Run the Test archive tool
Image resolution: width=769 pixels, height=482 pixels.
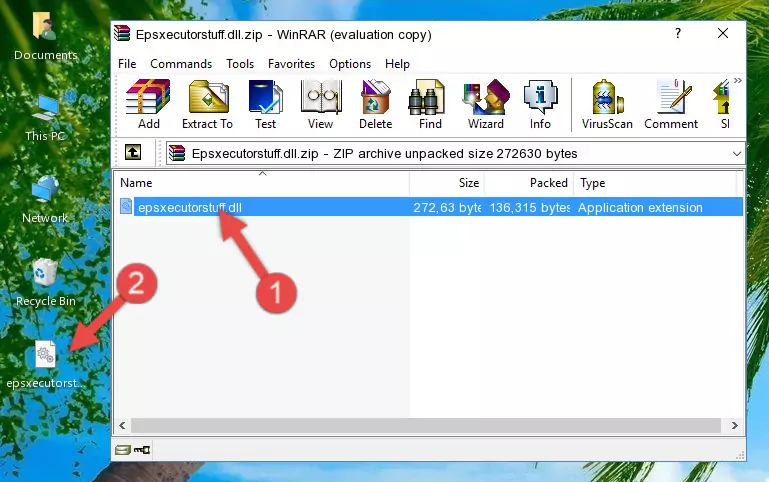click(265, 104)
